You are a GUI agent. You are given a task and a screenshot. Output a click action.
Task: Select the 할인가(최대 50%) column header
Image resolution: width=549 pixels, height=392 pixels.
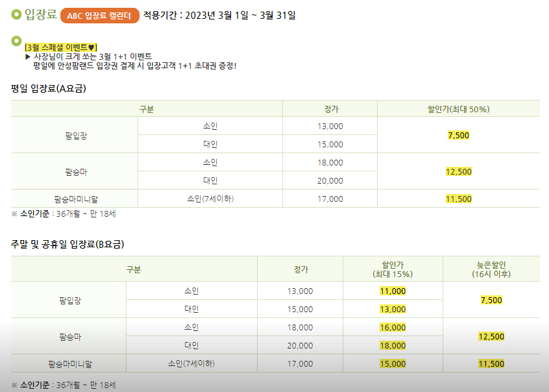pos(458,109)
